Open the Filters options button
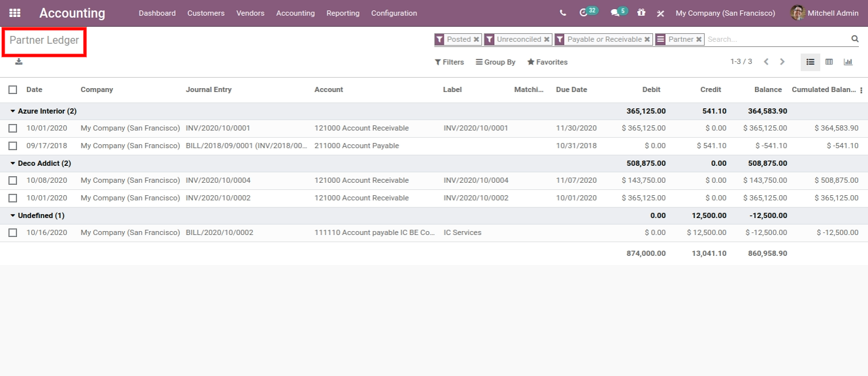 (x=449, y=62)
